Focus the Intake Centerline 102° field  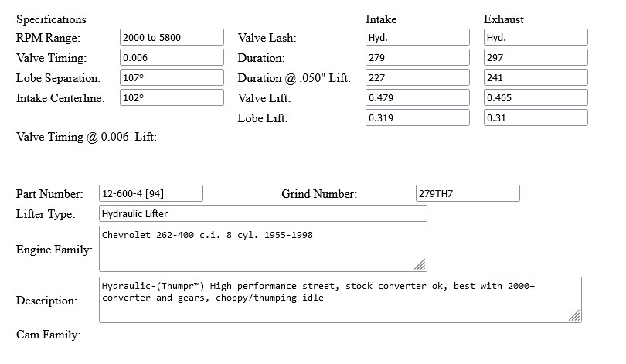pyautogui.click(x=172, y=97)
